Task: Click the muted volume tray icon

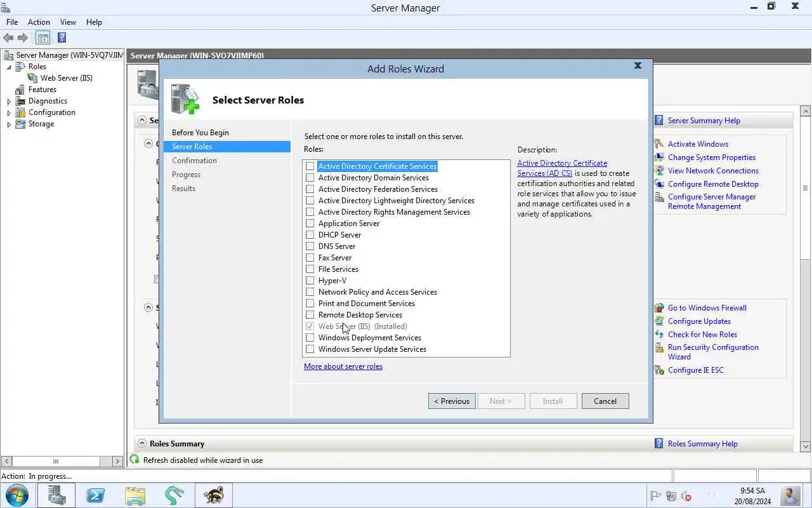Action: click(x=686, y=497)
